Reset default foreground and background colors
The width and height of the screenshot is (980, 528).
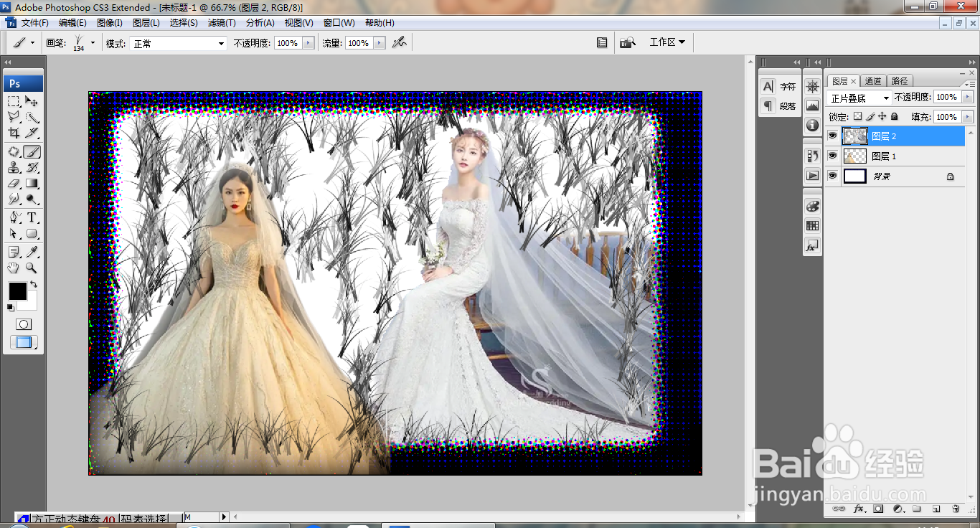(x=10, y=308)
